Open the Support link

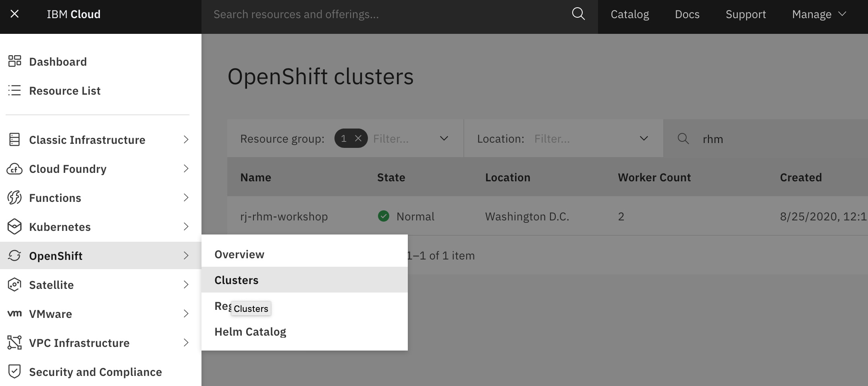point(745,15)
